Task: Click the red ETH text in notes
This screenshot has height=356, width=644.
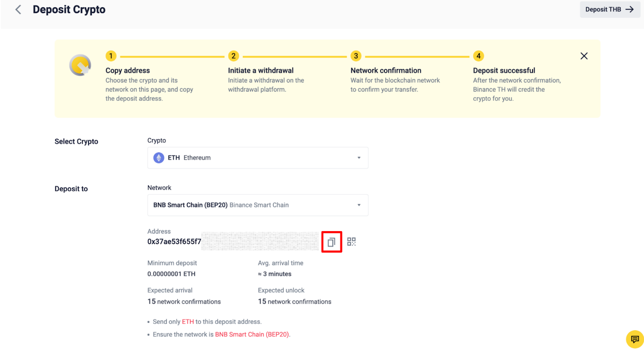Action: 188,322
